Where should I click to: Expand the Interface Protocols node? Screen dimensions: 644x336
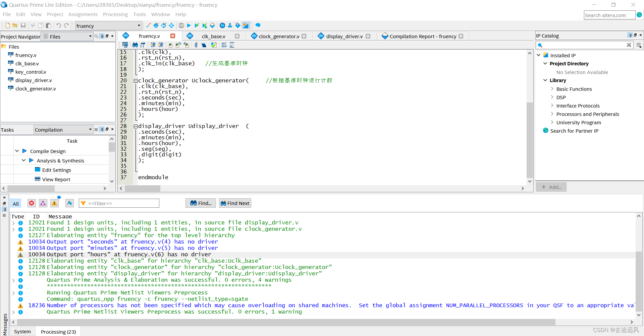tap(552, 106)
